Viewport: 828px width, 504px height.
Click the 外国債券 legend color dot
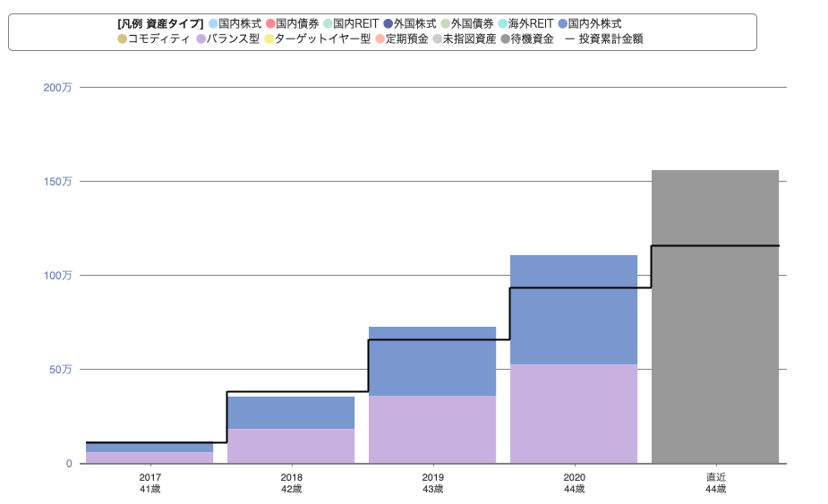tap(446, 24)
